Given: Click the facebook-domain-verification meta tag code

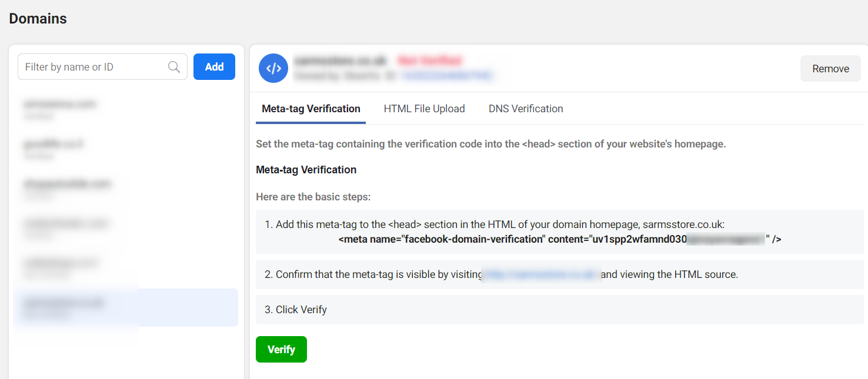Looking at the screenshot, I should 559,239.
